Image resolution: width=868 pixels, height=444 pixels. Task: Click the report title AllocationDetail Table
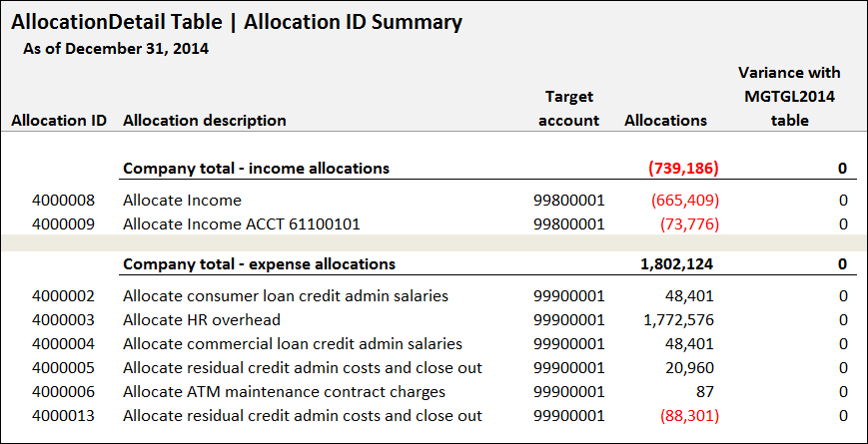coord(117,22)
